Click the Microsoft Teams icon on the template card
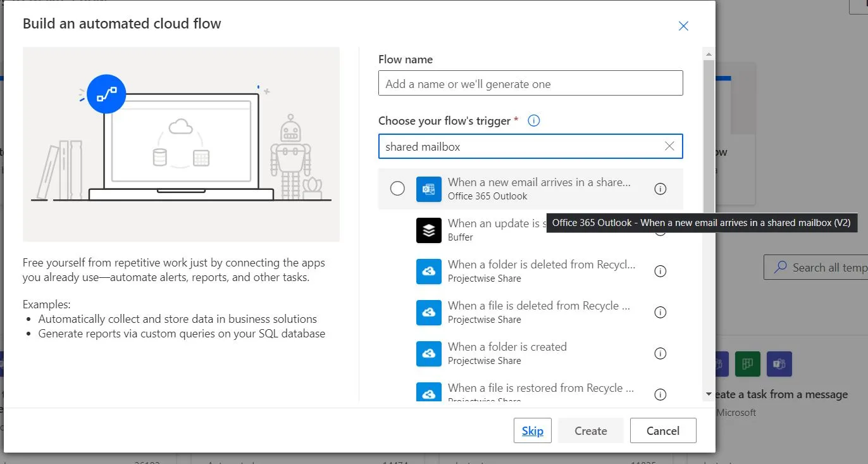 (x=779, y=364)
